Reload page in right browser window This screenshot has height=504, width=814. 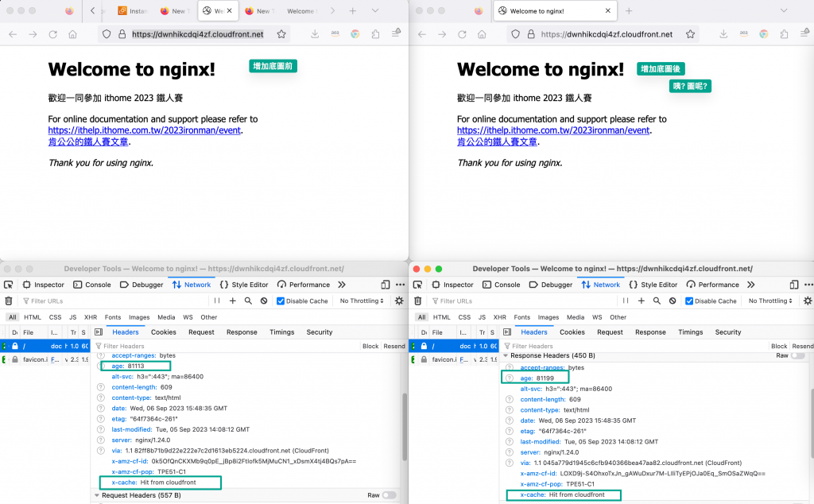coord(462,34)
